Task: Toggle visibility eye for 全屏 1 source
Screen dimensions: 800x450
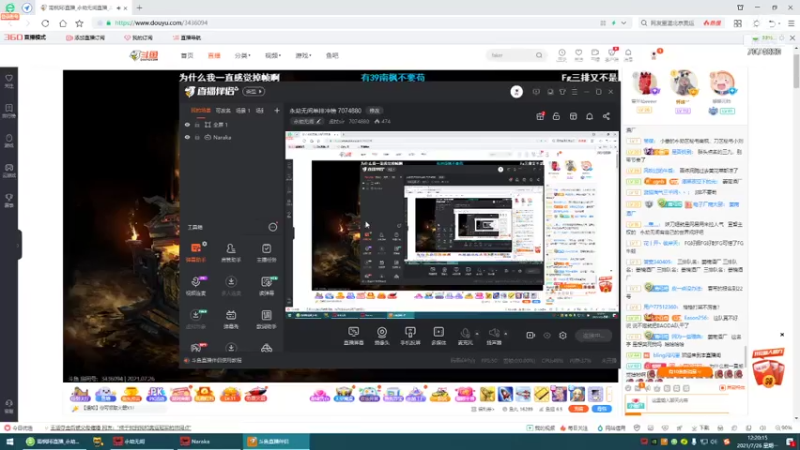Action: point(187,124)
